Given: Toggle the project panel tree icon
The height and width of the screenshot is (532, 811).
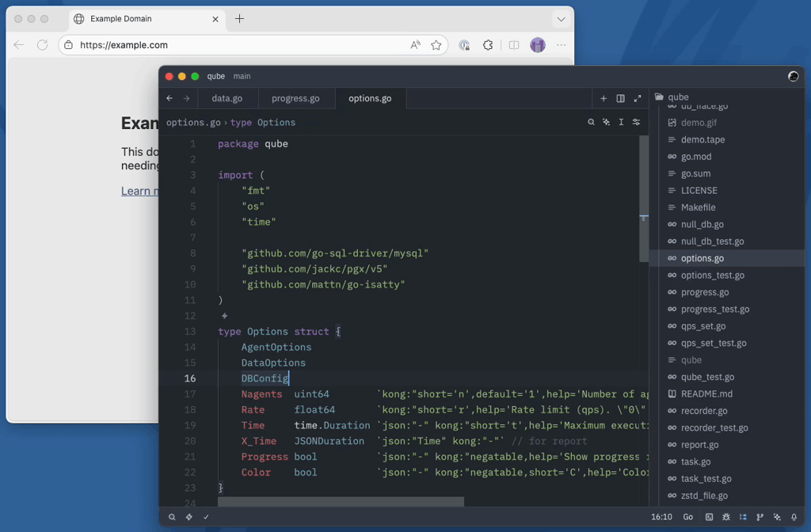Looking at the screenshot, I should (743, 516).
